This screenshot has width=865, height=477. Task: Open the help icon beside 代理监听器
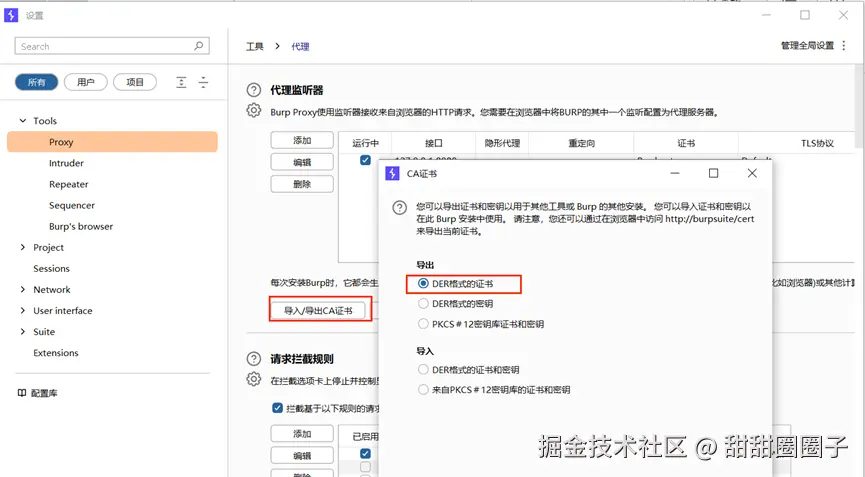[254, 90]
